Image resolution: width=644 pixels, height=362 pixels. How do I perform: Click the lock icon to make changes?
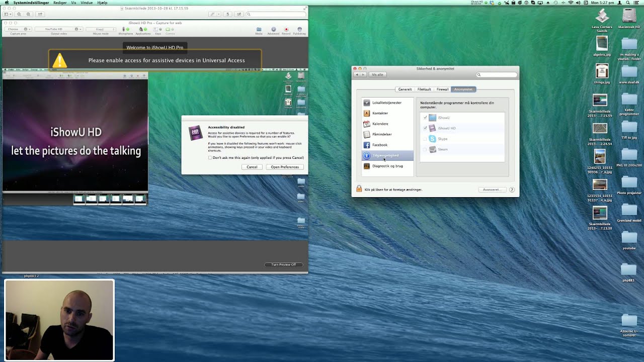click(359, 189)
